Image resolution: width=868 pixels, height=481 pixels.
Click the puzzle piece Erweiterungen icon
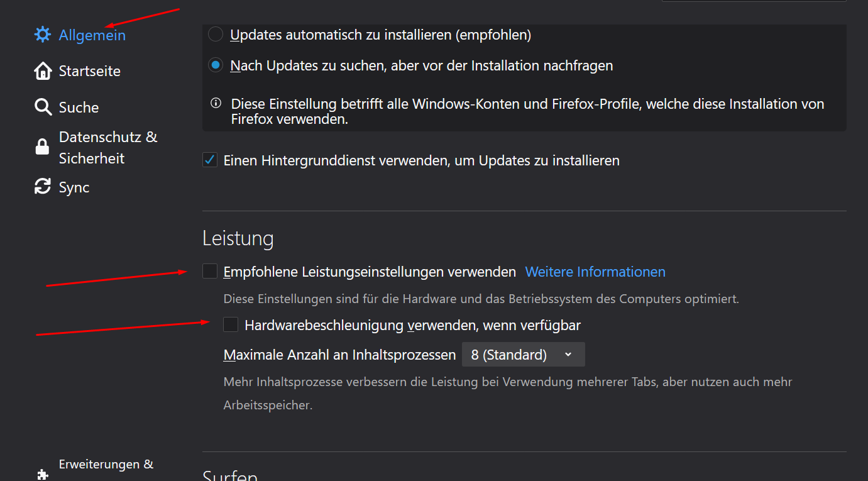(x=42, y=473)
